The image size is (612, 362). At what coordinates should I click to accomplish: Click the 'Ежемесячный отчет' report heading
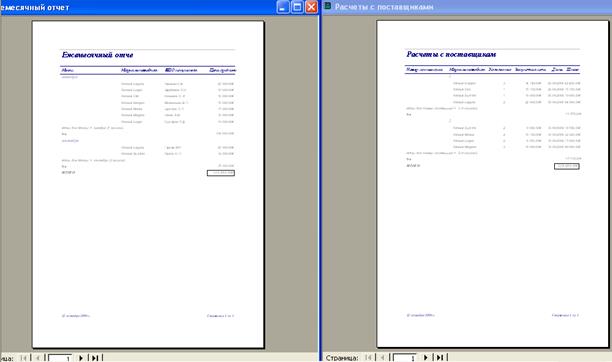[97, 55]
